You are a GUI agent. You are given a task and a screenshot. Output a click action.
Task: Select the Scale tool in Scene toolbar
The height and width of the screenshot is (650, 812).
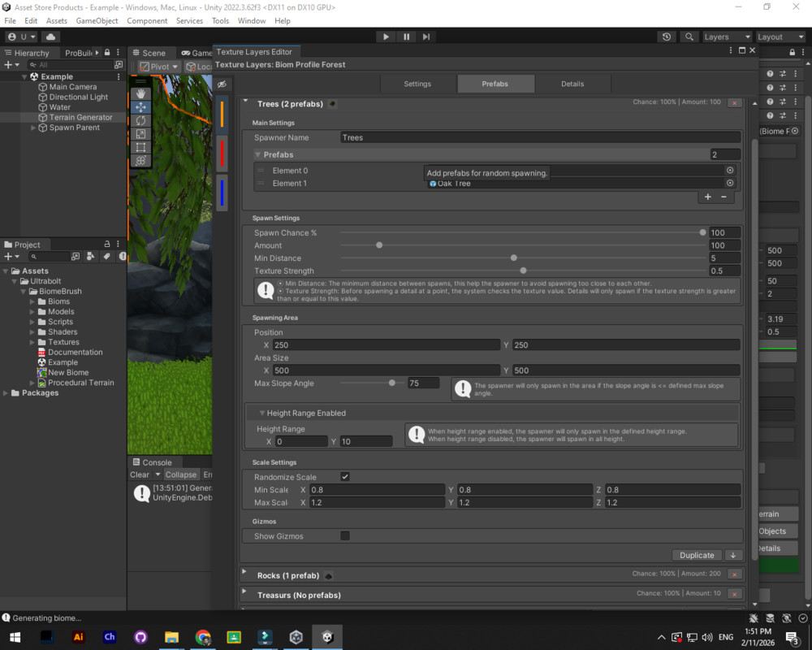140,134
